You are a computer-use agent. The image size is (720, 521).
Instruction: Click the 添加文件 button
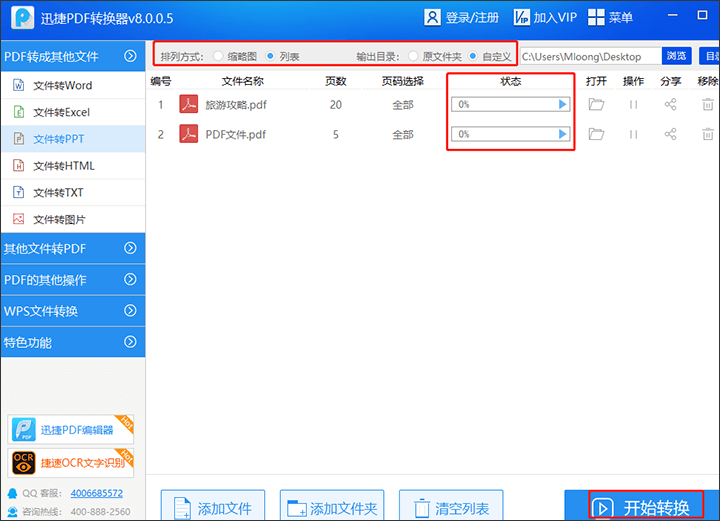click(x=213, y=506)
